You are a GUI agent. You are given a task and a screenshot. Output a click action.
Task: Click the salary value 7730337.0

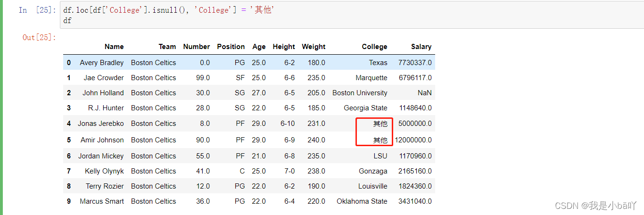(415, 63)
